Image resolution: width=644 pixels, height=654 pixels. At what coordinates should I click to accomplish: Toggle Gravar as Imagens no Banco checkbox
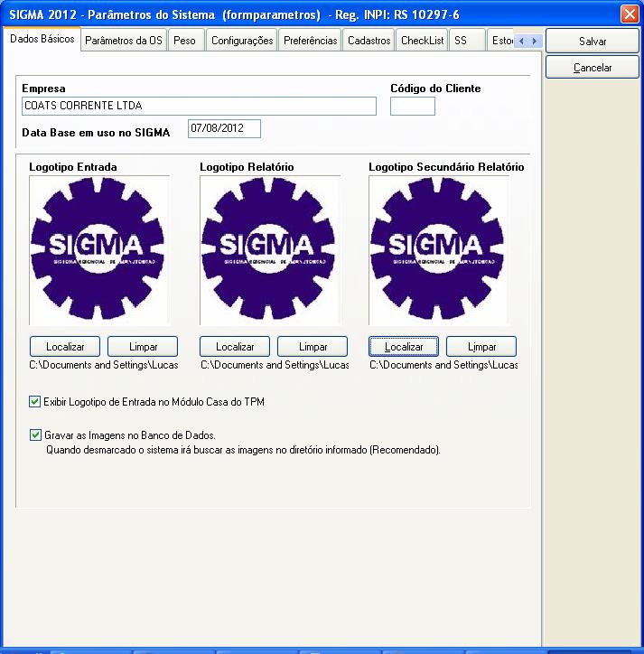click(x=35, y=435)
